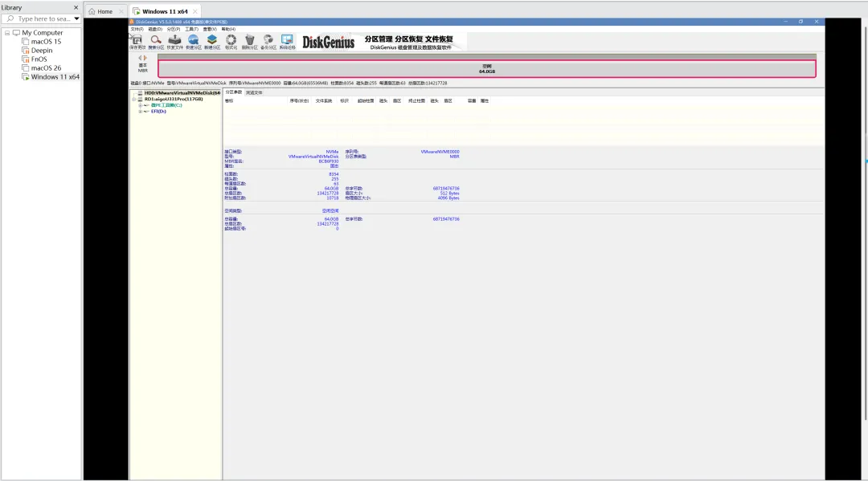Open the Partition (分区) menu
The image size is (868, 481).
tap(174, 29)
